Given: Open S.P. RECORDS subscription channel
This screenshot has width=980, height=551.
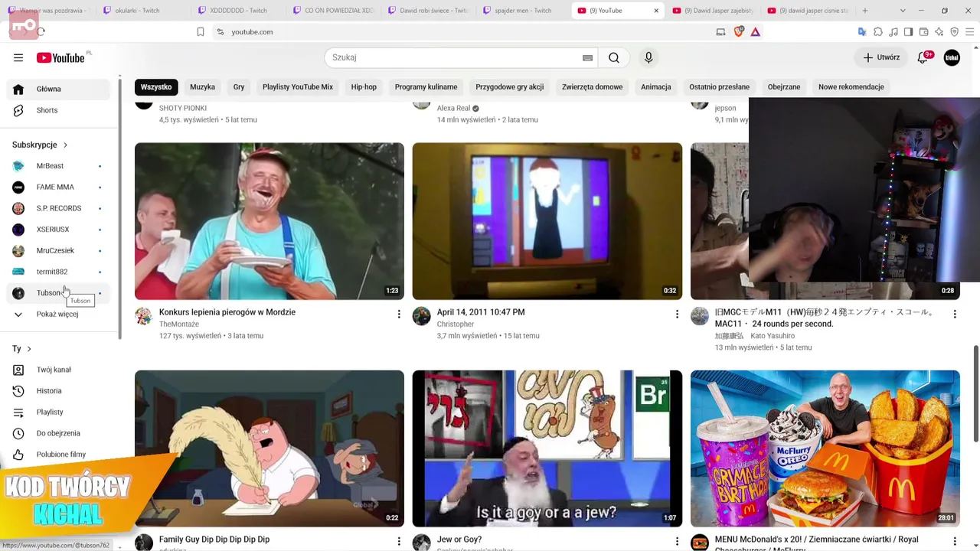Looking at the screenshot, I should click(x=59, y=208).
